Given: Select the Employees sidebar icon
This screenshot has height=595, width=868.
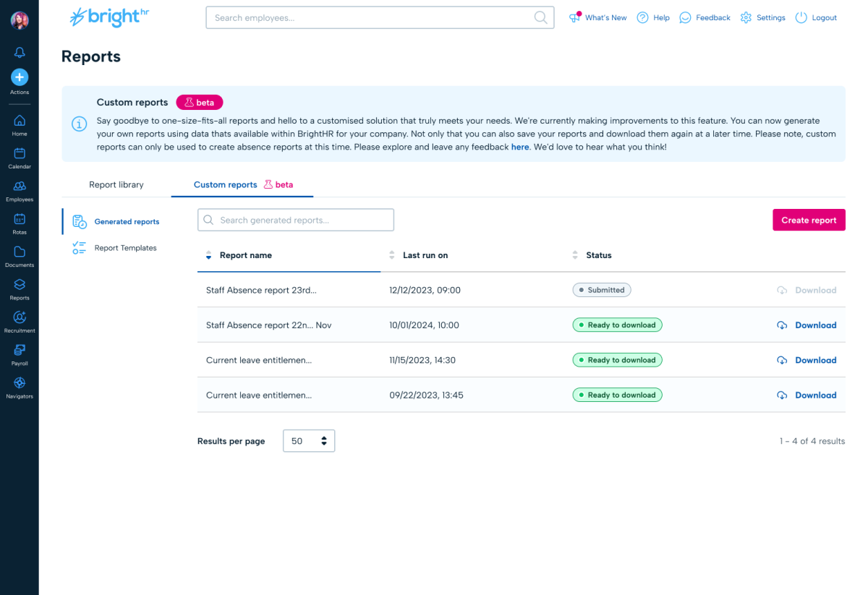Looking at the screenshot, I should tap(20, 189).
